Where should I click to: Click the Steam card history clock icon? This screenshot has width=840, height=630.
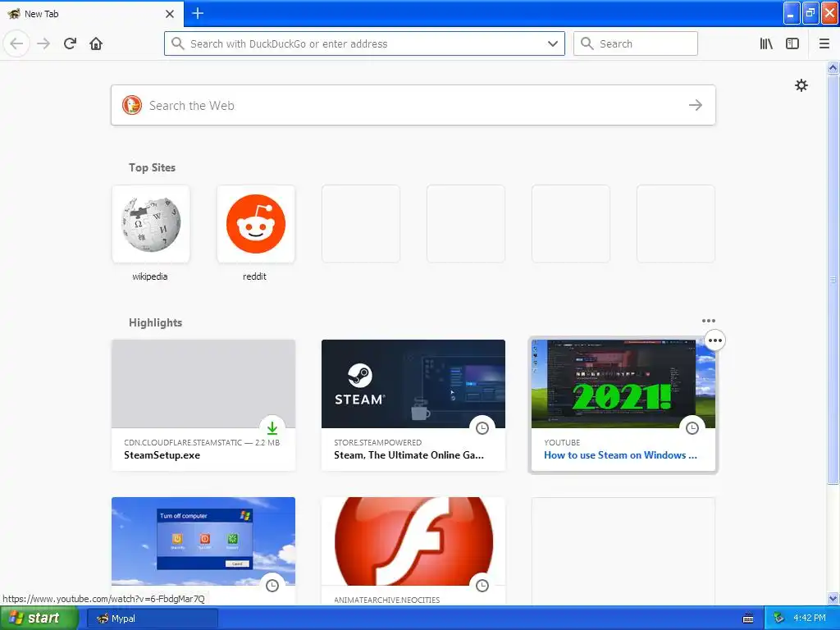coord(482,428)
